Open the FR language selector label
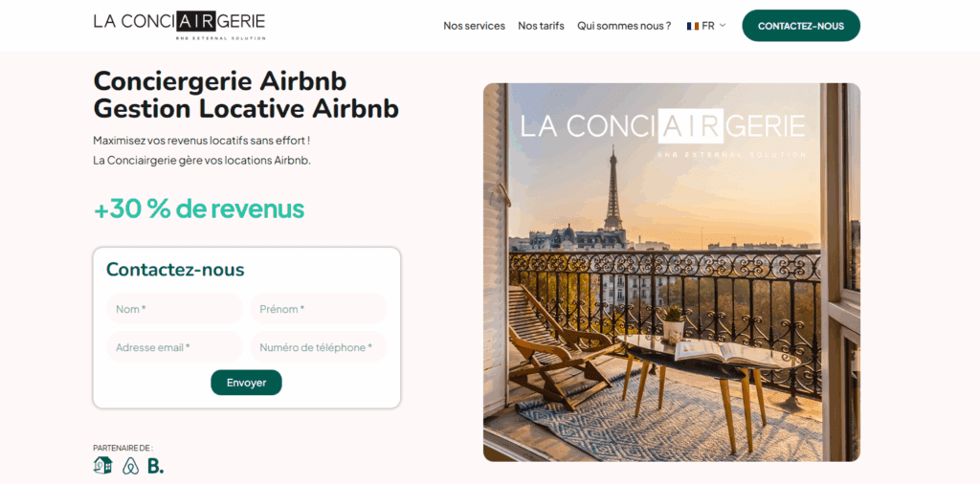This screenshot has height=484, width=980. point(708,26)
